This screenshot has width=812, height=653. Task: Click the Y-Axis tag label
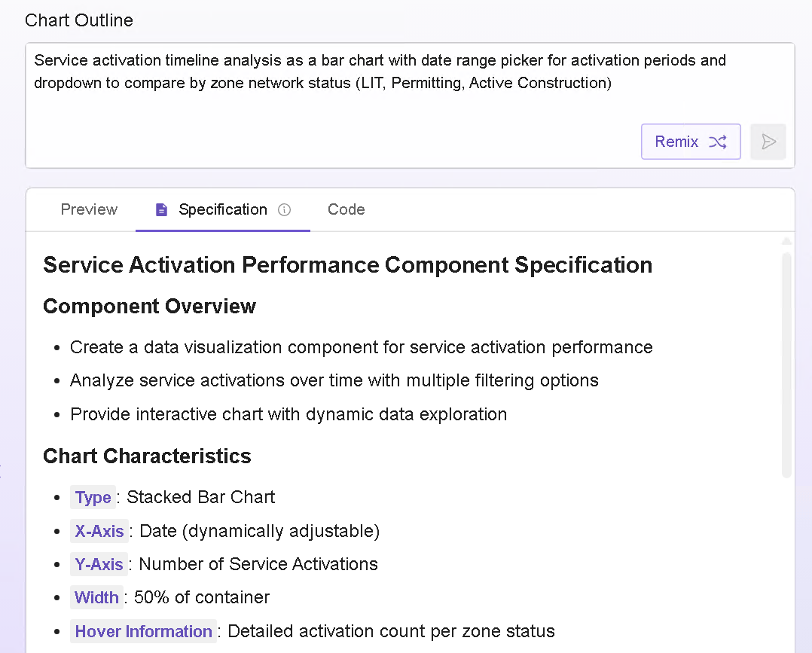[99, 564]
